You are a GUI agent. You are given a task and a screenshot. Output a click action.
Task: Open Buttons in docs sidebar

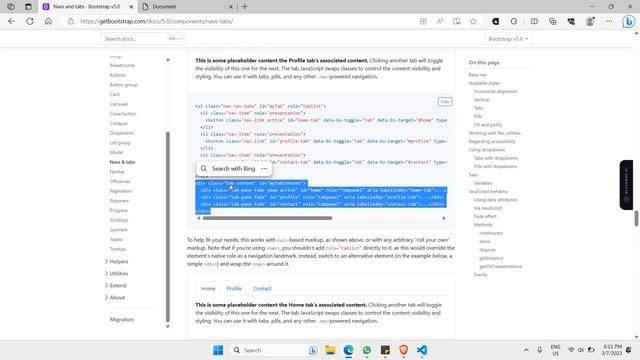pos(118,75)
